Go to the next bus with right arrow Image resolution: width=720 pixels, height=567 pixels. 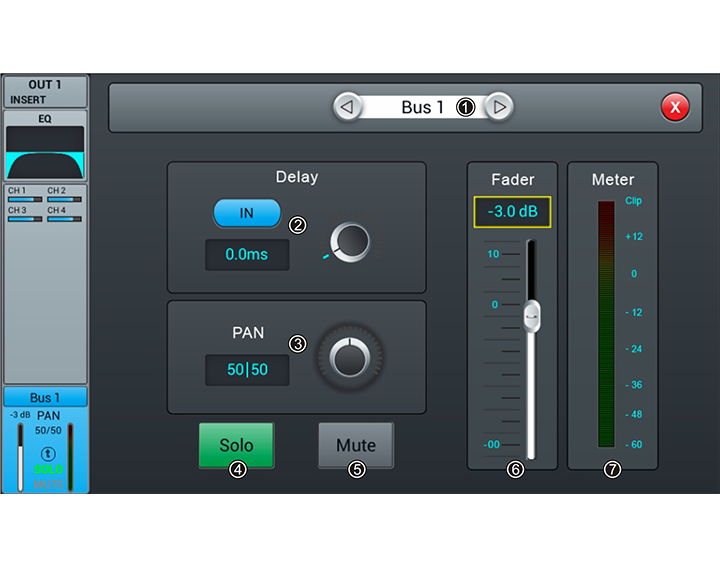[499, 107]
